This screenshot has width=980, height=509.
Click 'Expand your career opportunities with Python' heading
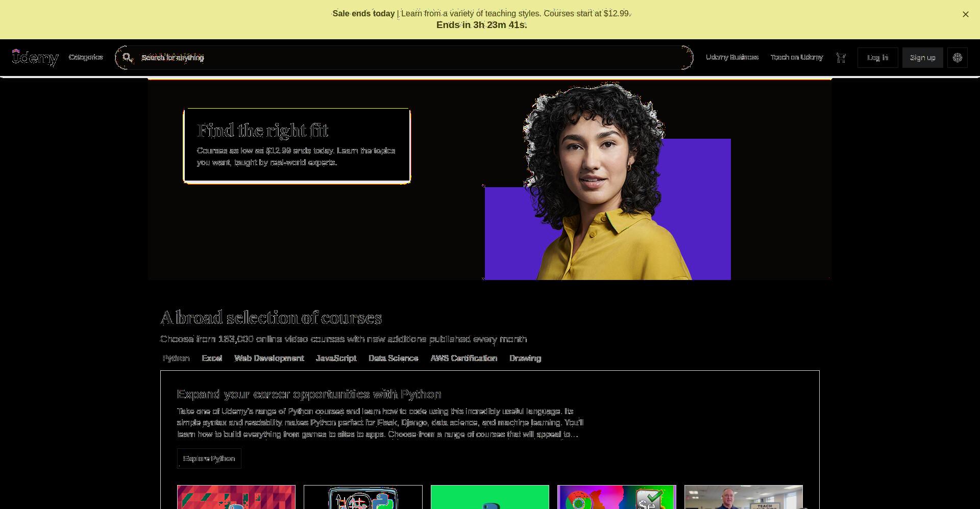click(309, 394)
